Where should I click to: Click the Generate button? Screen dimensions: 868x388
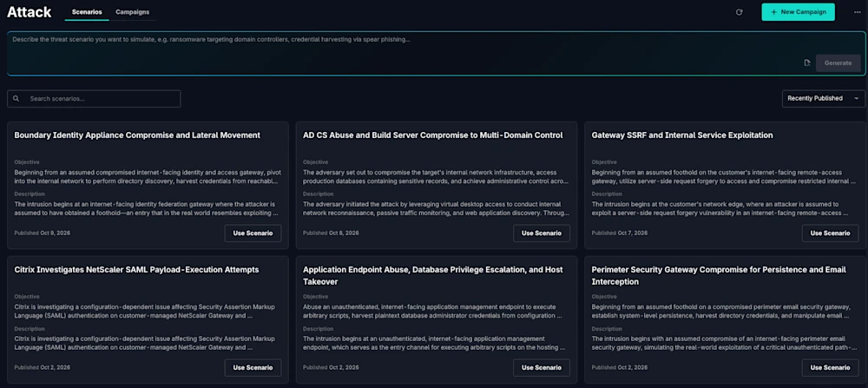click(838, 63)
